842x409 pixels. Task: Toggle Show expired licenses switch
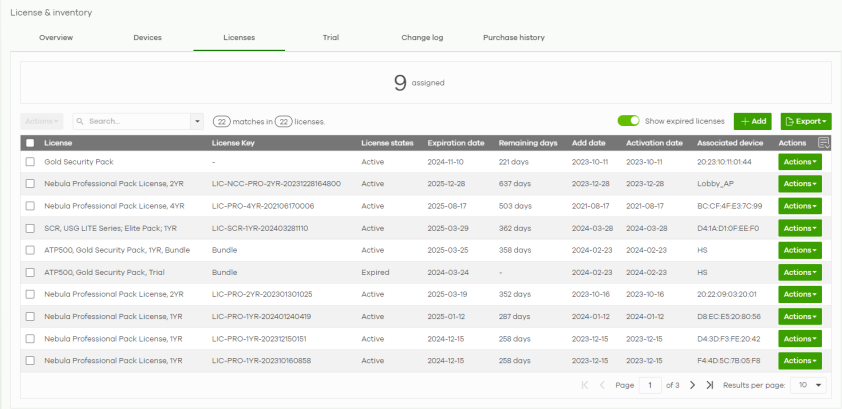pyautogui.click(x=629, y=121)
